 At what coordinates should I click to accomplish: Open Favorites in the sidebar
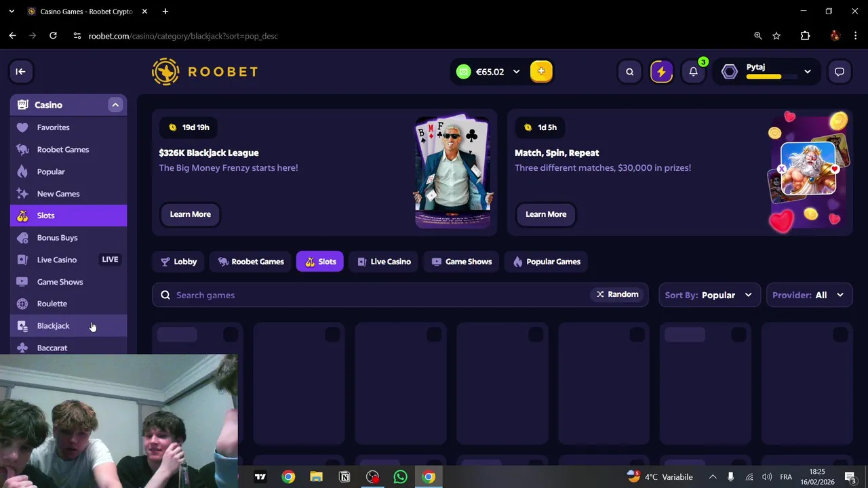[x=68, y=127]
